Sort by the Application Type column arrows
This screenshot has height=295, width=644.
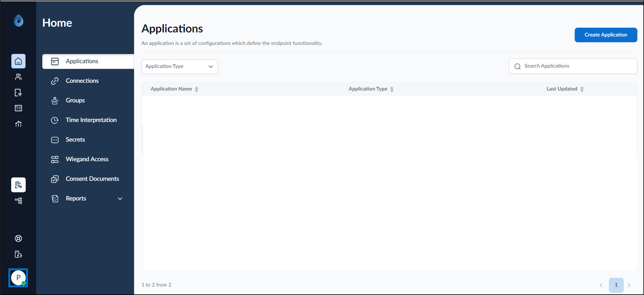pyautogui.click(x=392, y=89)
